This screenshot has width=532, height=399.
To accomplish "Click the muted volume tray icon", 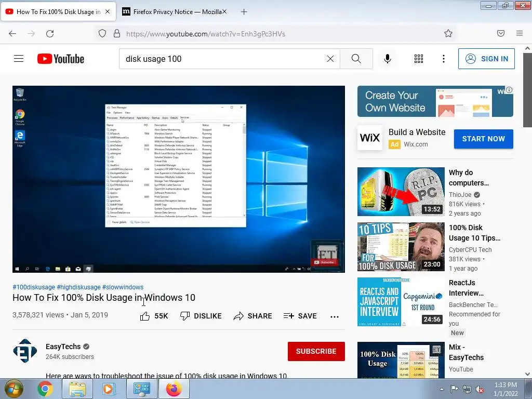I will [480, 389].
